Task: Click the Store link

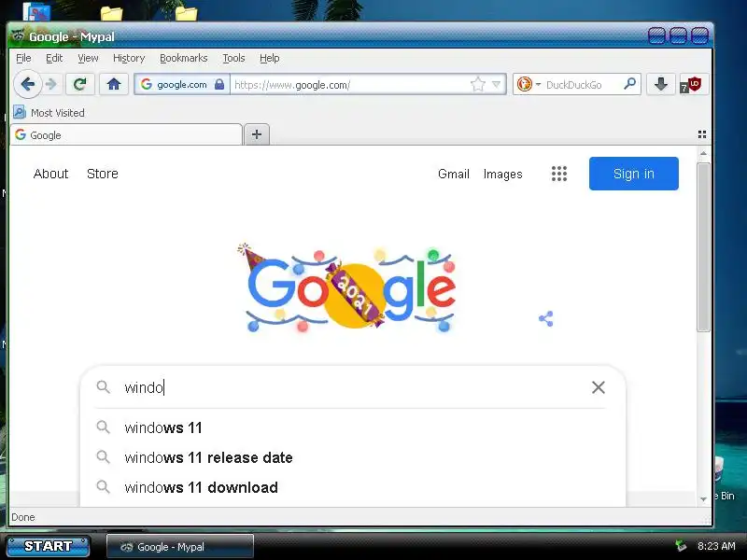Action: pos(103,174)
